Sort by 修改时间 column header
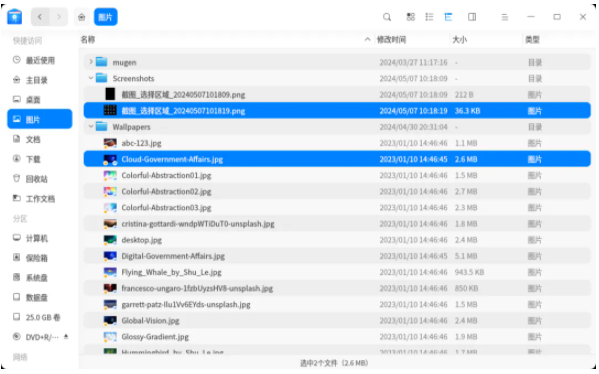Image resolution: width=599 pixels, height=374 pixels. 391,40
